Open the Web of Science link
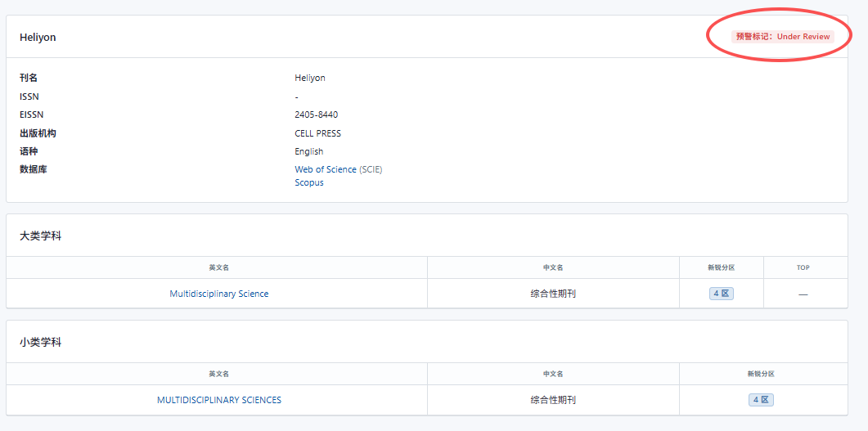Viewport: 868px width, 431px height. pos(326,169)
